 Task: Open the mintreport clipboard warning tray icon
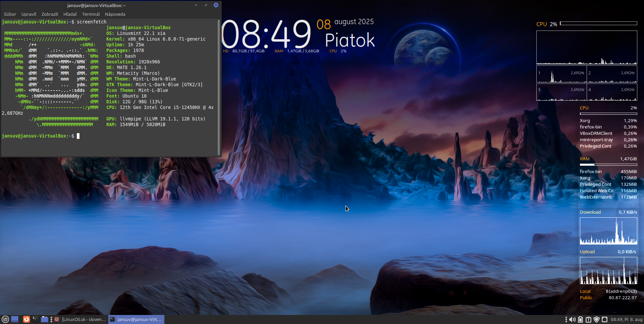[588, 320]
